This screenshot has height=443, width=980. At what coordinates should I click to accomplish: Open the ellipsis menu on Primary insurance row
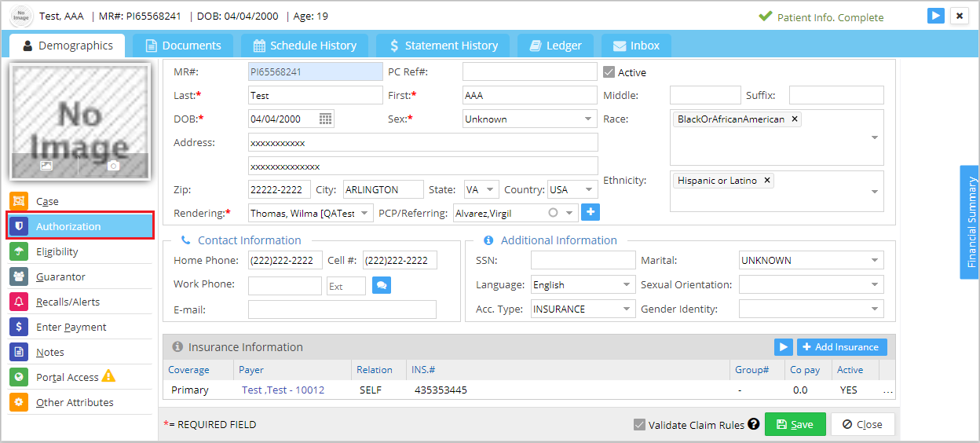(887, 390)
